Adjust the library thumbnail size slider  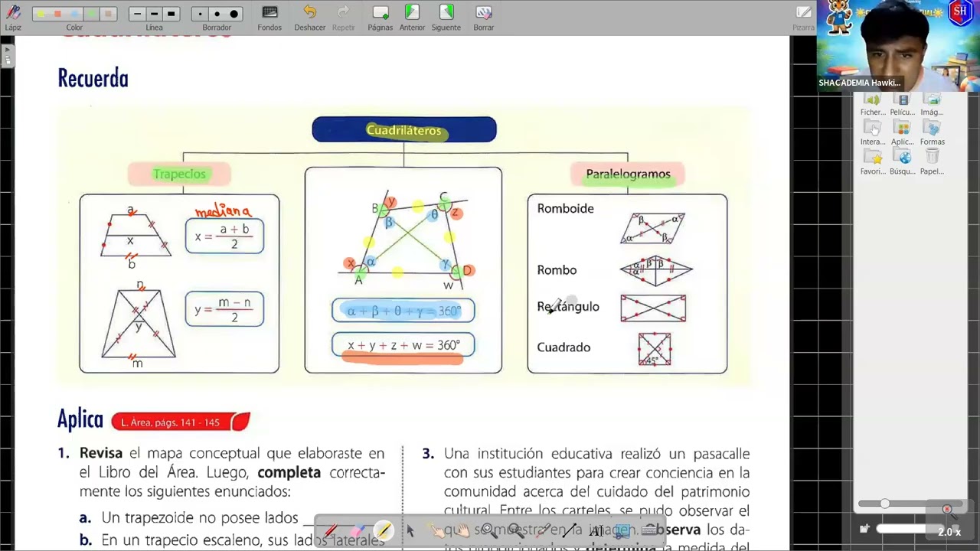885,504
